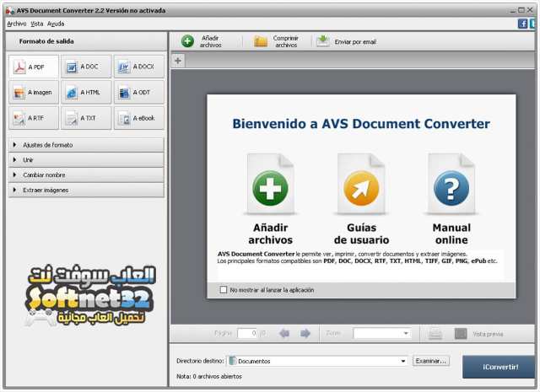
Task: Click the ¡Convertir! button
Action: click(500, 368)
